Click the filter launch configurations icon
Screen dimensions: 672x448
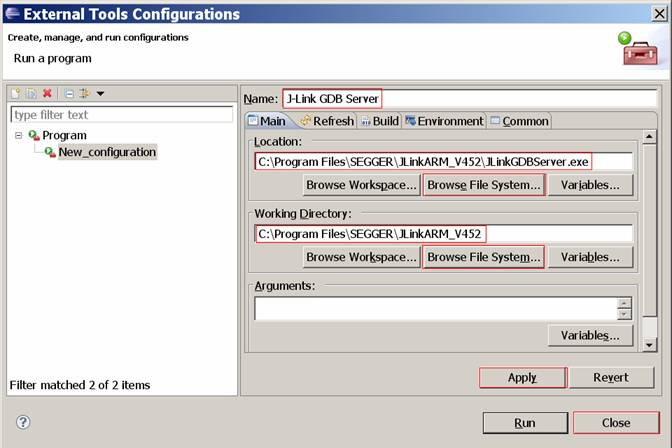(x=84, y=93)
